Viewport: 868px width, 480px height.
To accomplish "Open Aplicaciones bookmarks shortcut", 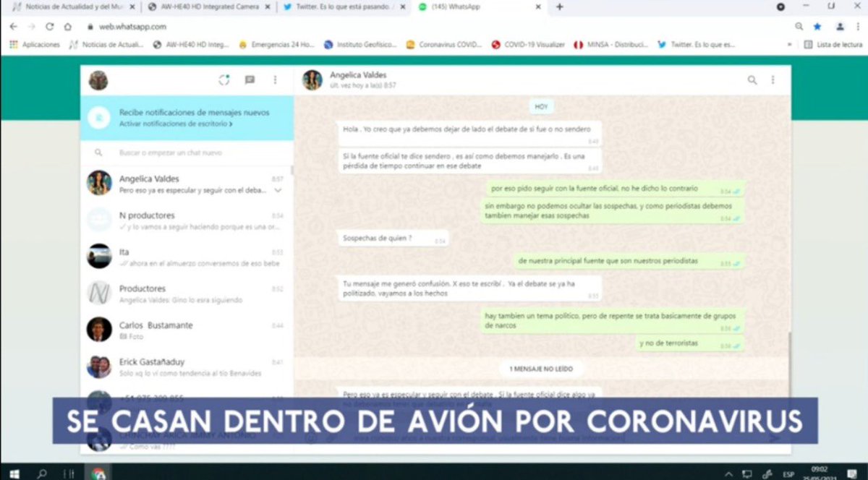I will tap(35, 44).
